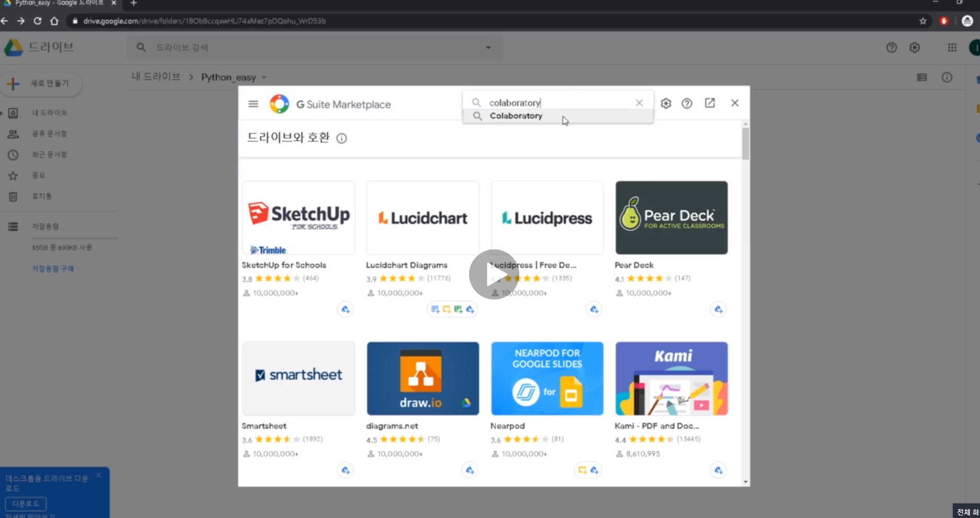This screenshot has width=980, height=518.
Task: Click the marketplace search input field
Action: point(559,103)
